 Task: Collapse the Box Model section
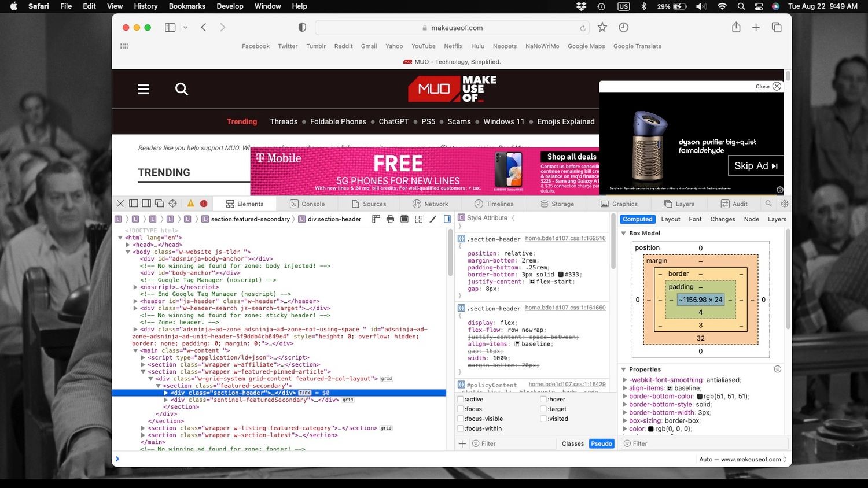tap(624, 234)
